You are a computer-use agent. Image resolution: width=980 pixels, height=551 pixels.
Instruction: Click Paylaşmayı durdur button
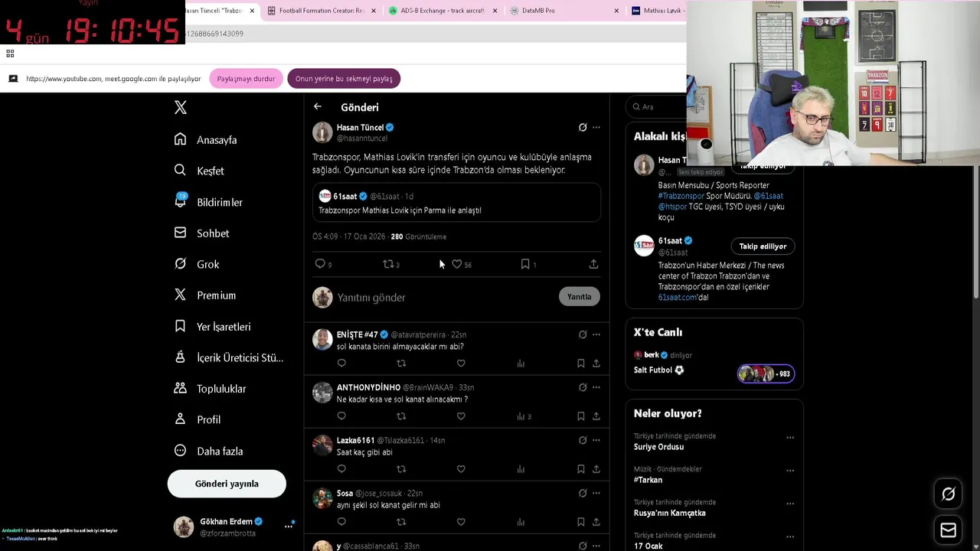[246, 79]
